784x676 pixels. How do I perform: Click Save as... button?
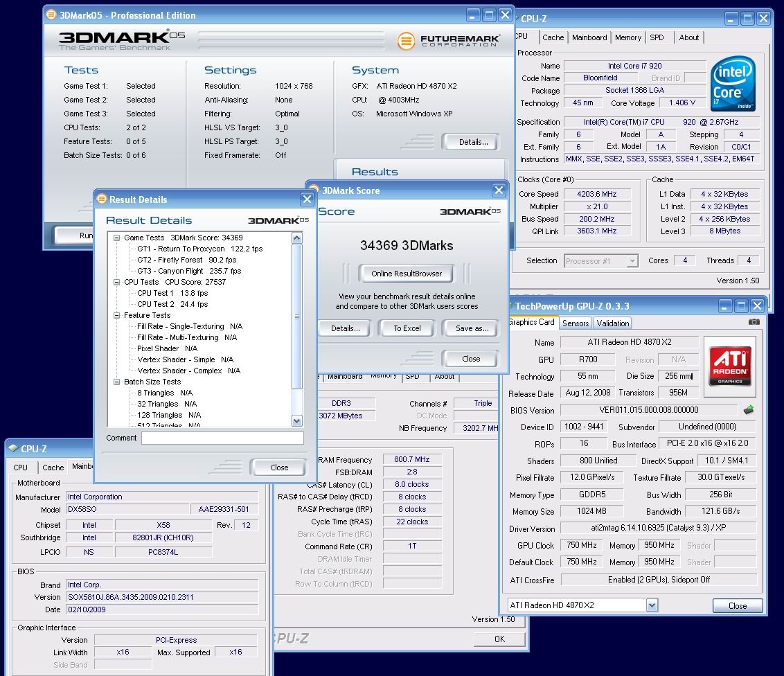coord(472,328)
